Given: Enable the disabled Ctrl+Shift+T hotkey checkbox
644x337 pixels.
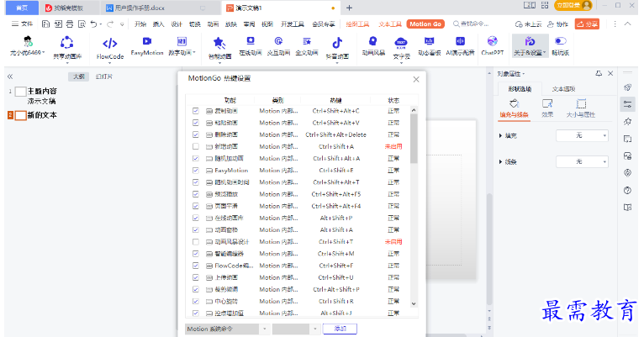Looking at the screenshot, I should (196, 242).
